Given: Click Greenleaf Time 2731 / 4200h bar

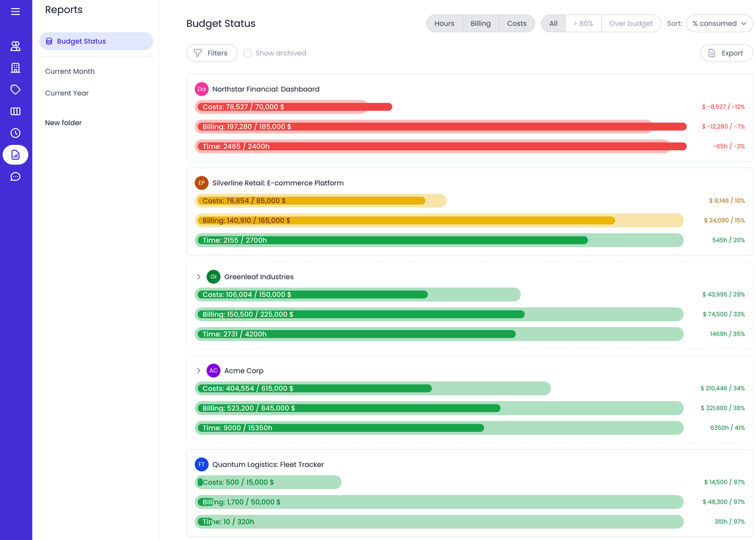Looking at the screenshot, I should point(439,334).
